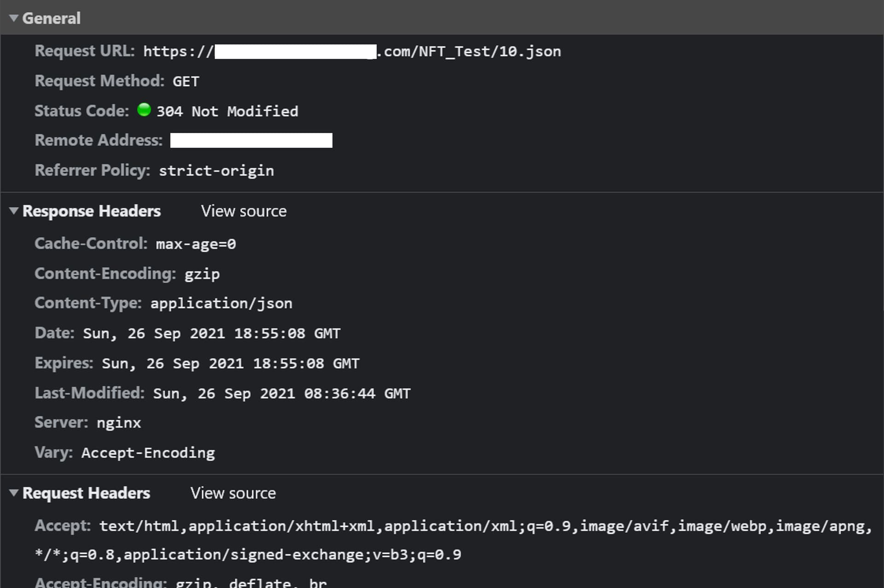
Task: Select the Content-Encoding gzip value
Action: (202, 274)
